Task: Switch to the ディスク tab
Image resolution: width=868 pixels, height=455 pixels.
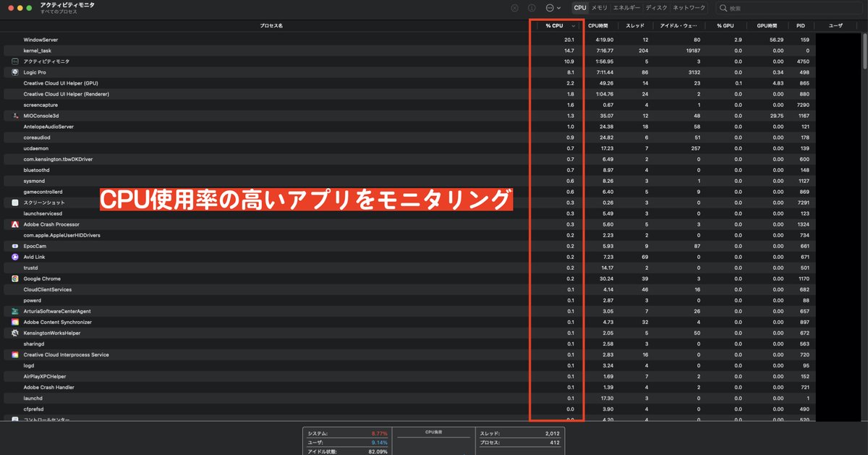Action: coord(657,8)
